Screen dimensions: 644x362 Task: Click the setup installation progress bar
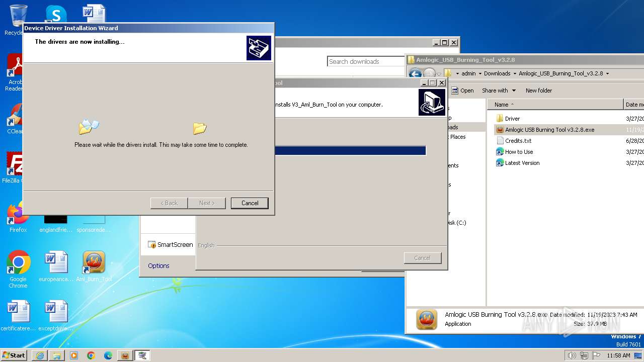351,150
